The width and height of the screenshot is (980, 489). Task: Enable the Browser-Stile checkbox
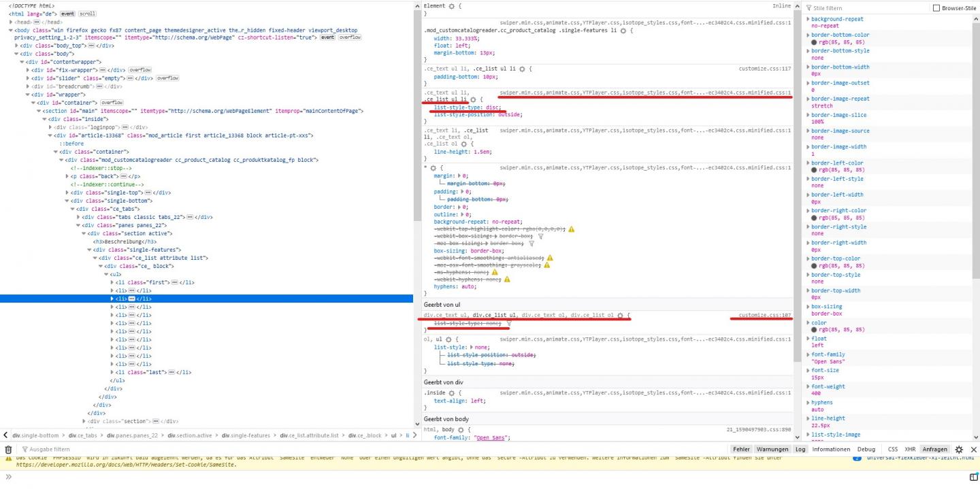pos(936,8)
